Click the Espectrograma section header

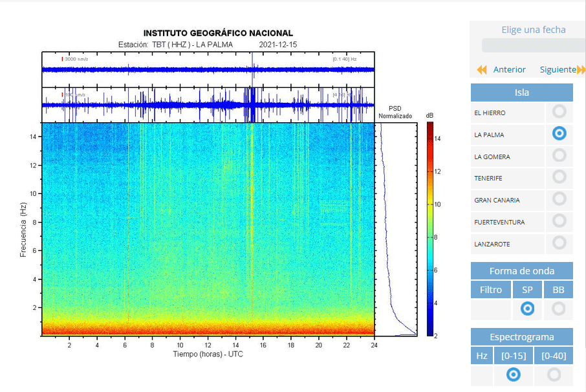coord(522,337)
